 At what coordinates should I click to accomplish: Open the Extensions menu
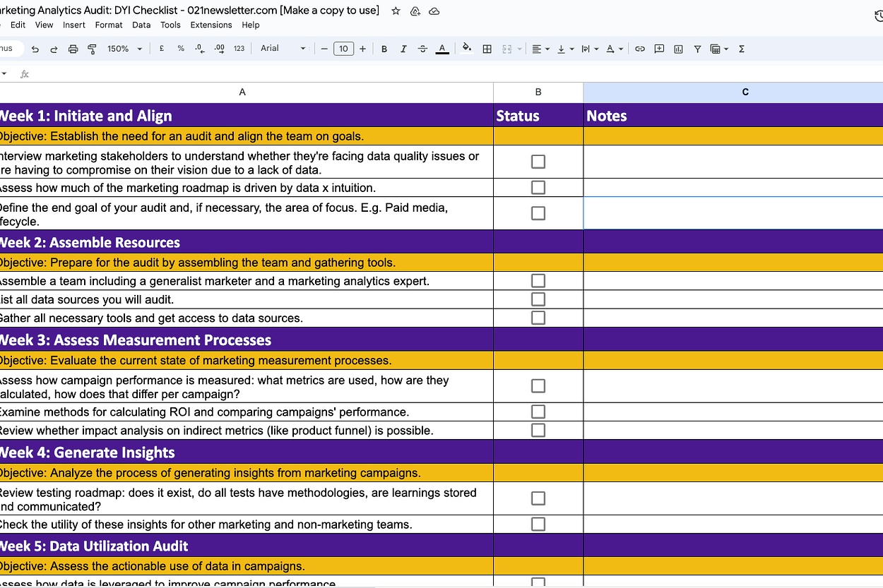point(211,25)
